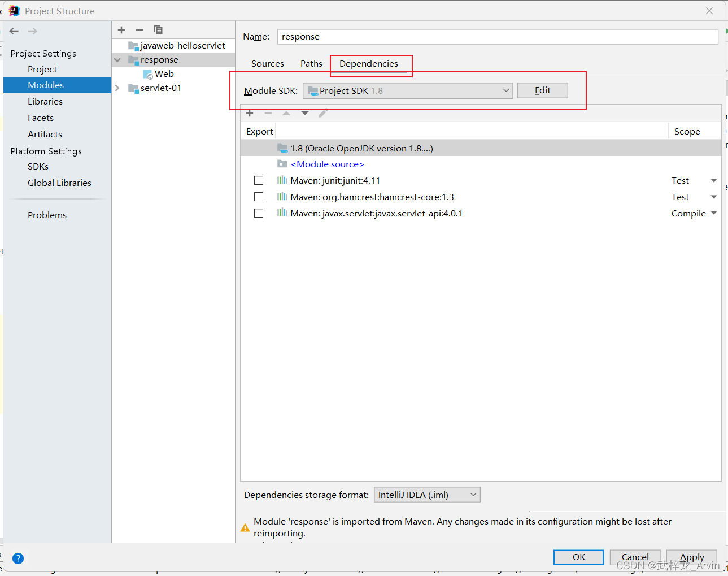Collapse the response module tree node
The height and width of the screenshot is (576, 728).
[117, 60]
